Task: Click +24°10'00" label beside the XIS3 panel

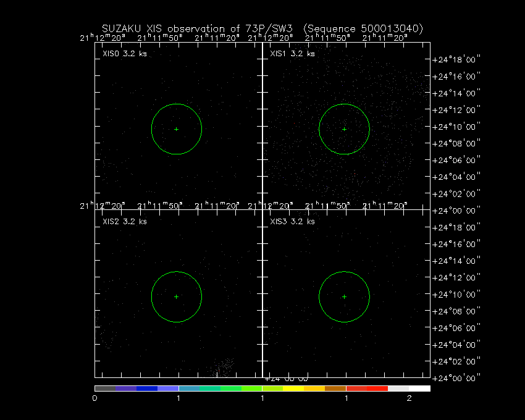Action: click(x=456, y=295)
